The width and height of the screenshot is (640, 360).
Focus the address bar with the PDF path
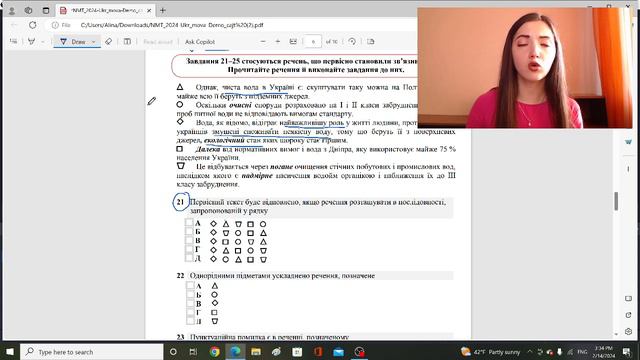[171, 25]
